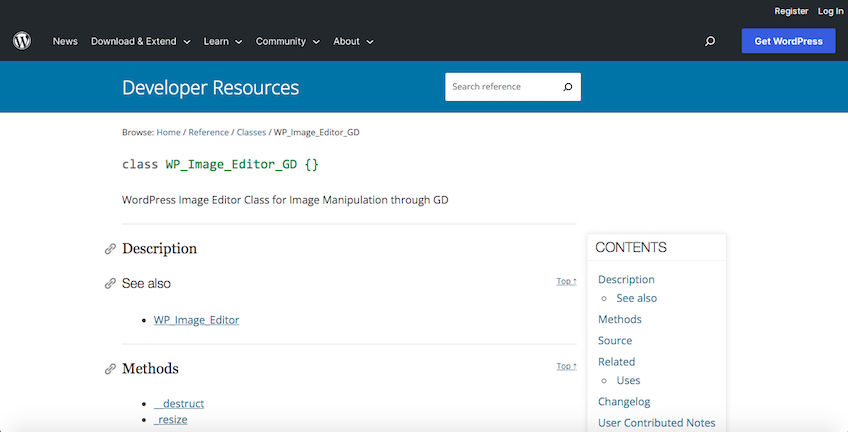Jump to Methods in Contents panel
The height and width of the screenshot is (432, 848).
point(620,320)
